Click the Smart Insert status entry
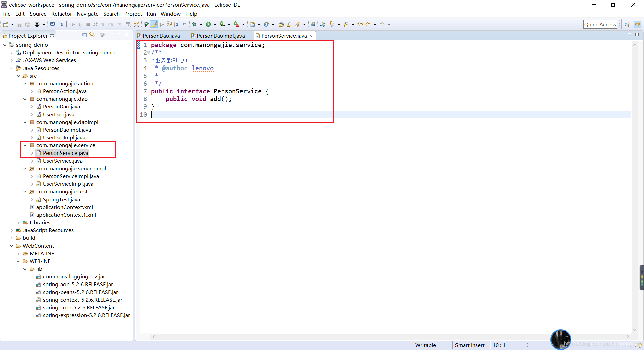 [470, 345]
